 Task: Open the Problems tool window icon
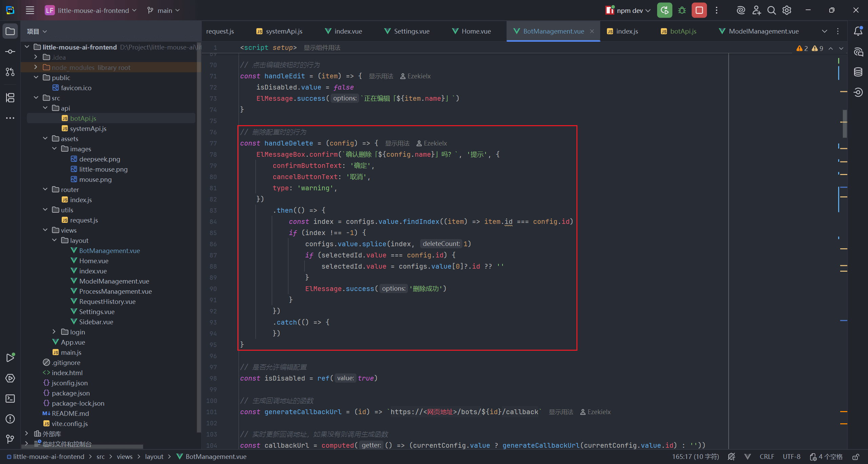coord(10,419)
